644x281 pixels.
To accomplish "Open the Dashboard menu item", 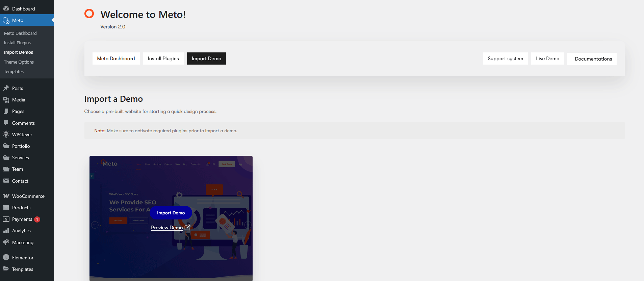I will 27,9.
